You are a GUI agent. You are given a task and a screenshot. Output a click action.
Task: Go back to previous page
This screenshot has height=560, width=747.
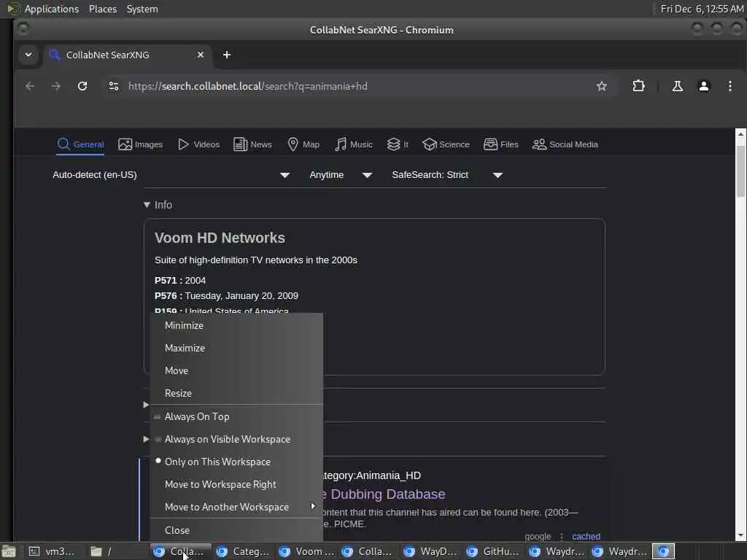[30, 86]
